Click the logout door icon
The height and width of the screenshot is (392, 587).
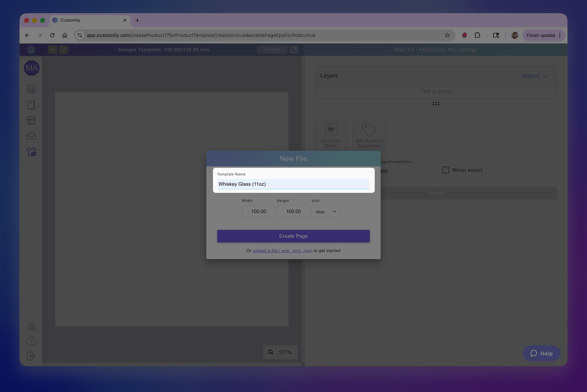(31, 356)
